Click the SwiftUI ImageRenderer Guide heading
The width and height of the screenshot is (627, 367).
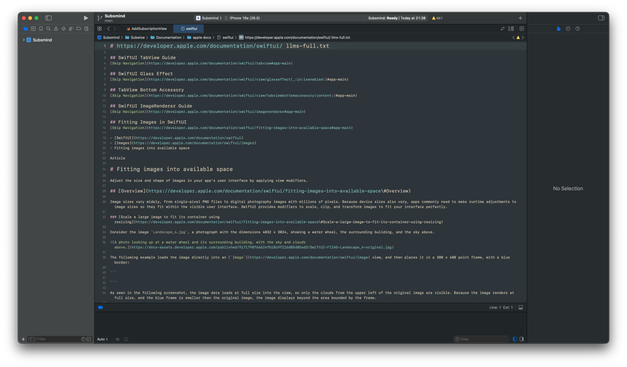151,106
